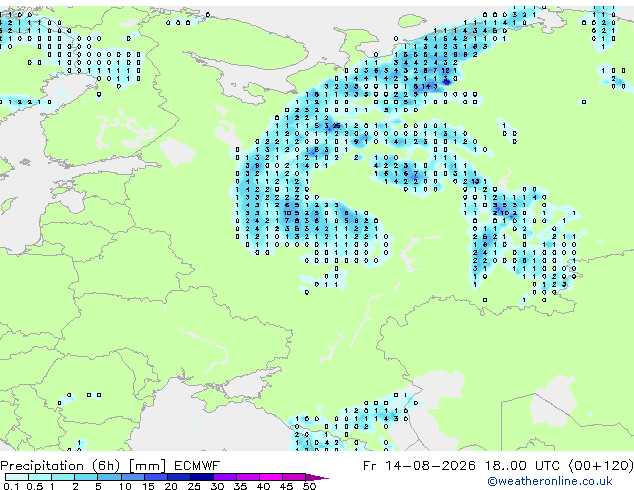Choose the purple swatch between 30 and 35

click(224, 477)
